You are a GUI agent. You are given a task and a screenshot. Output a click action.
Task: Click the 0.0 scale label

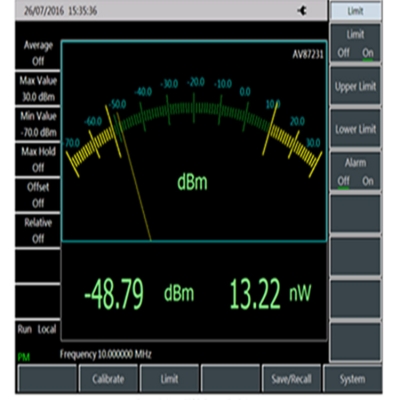(245, 92)
